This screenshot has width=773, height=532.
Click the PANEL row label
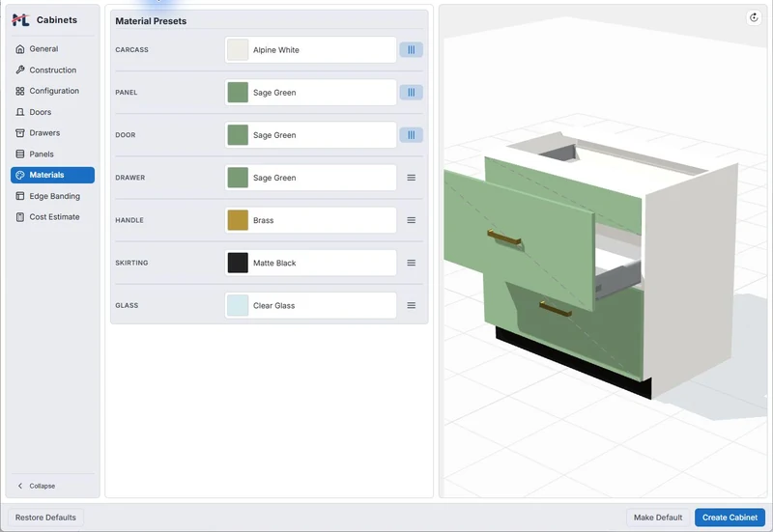coord(127,93)
